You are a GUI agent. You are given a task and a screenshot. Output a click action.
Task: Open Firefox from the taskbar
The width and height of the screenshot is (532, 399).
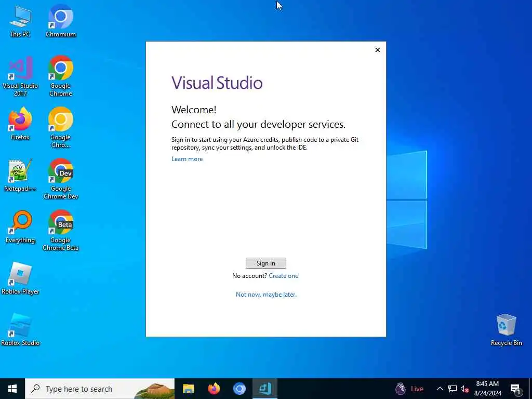click(x=214, y=389)
